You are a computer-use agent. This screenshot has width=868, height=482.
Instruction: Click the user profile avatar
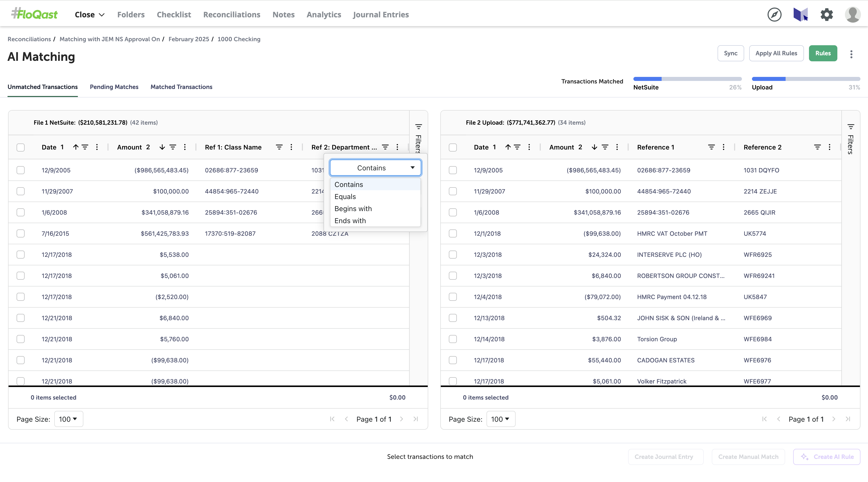pyautogui.click(x=852, y=15)
